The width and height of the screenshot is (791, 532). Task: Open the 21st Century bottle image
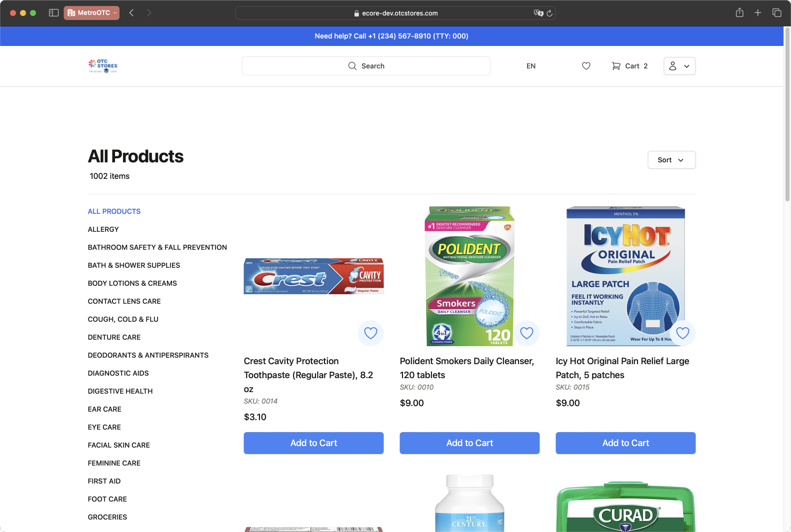click(x=469, y=503)
